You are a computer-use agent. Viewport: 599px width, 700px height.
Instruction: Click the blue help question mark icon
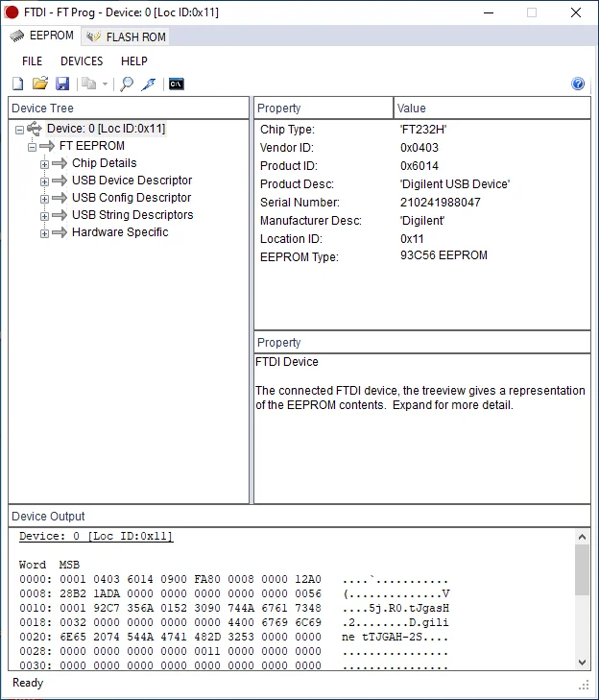[578, 84]
